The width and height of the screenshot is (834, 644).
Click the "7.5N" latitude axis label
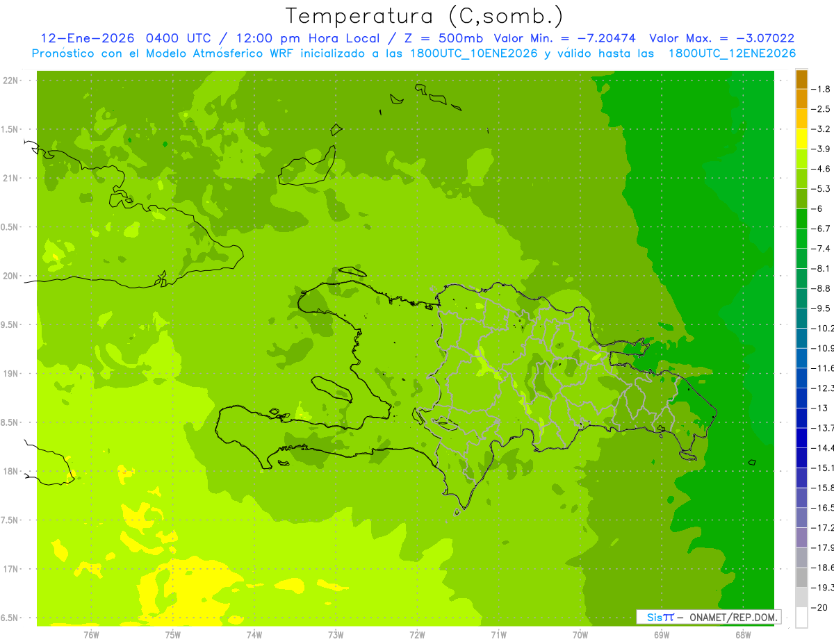[x=10, y=520]
